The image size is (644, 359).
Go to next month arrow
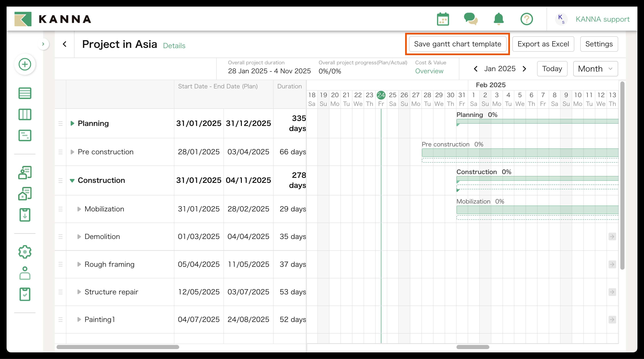click(x=525, y=69)
